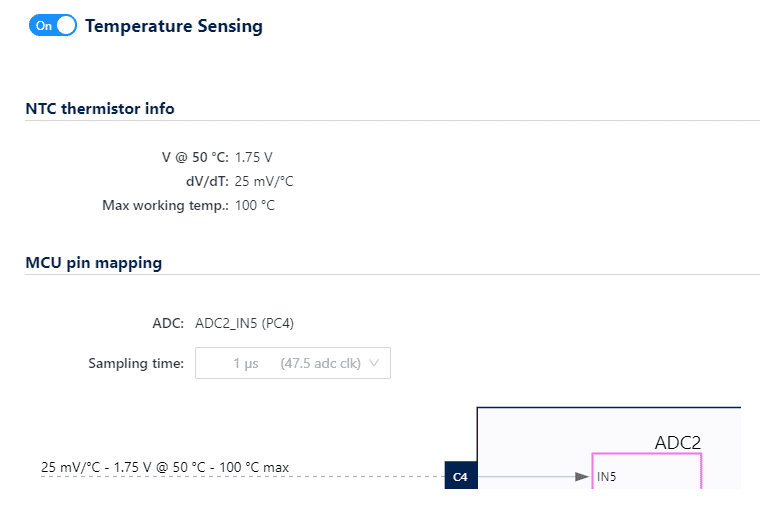Click the 100 °C max working temp value
The width and height of the screenshot is (760, 513).
point(254,205)
